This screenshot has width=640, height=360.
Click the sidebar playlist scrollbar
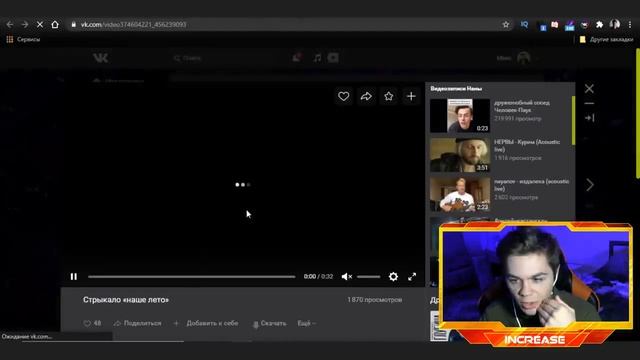pyautogui.click(x=573, y=120)
